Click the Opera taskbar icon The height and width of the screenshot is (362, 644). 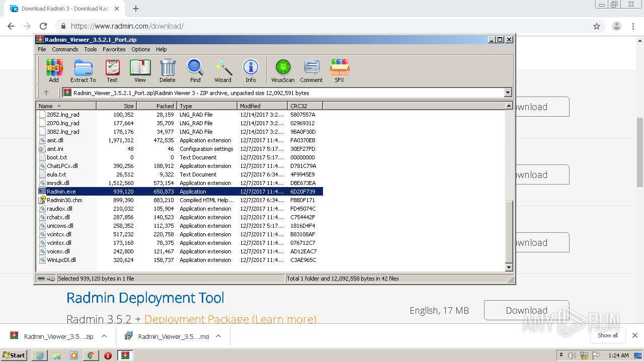[108, 355]
